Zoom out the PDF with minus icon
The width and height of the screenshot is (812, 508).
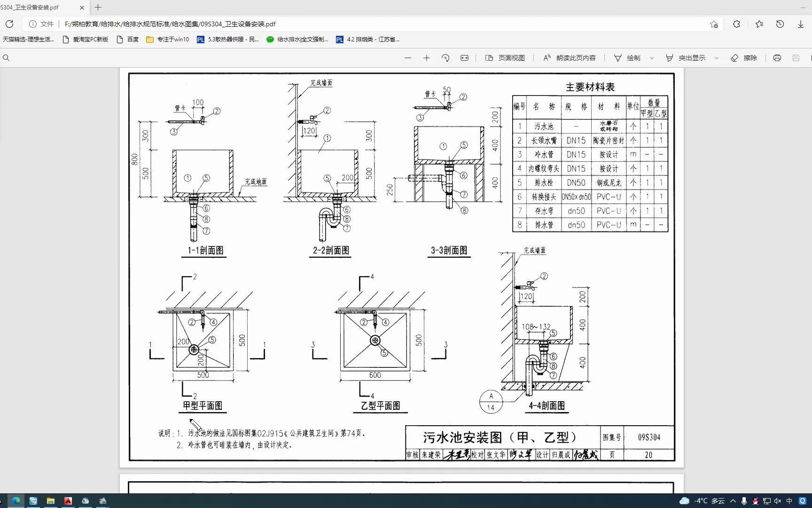(408, 58)
